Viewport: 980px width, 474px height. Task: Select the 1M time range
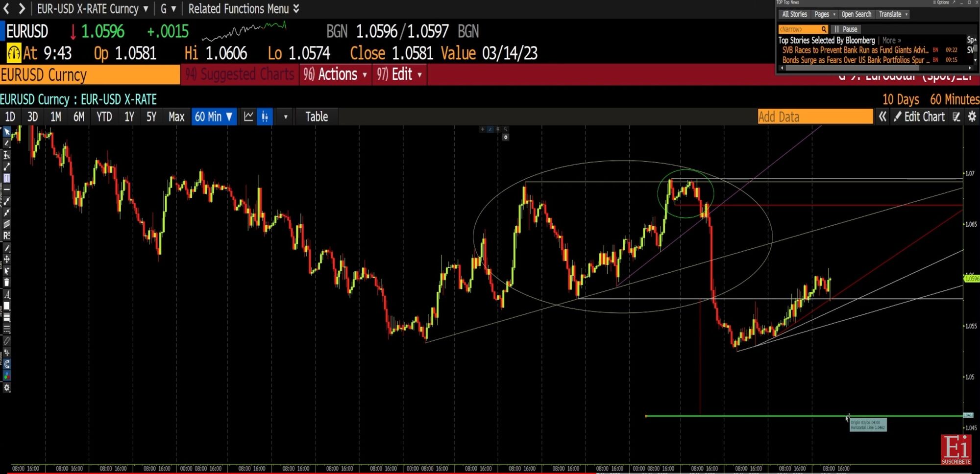pos(56,117)
